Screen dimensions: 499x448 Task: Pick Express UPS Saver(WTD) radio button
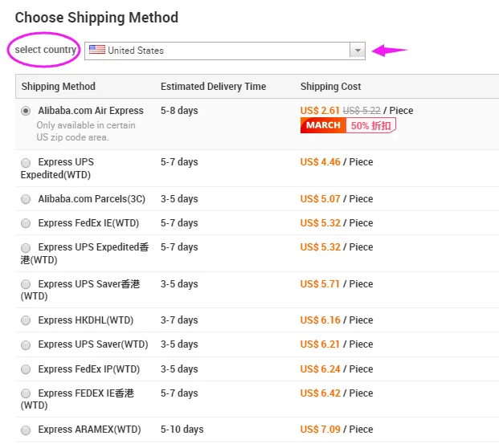[x=27, y=344]
